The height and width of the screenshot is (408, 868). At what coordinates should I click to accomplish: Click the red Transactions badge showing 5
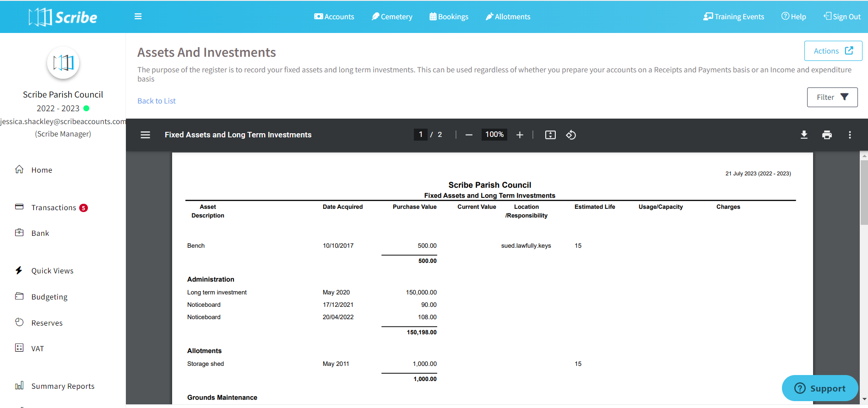[83, 208]
